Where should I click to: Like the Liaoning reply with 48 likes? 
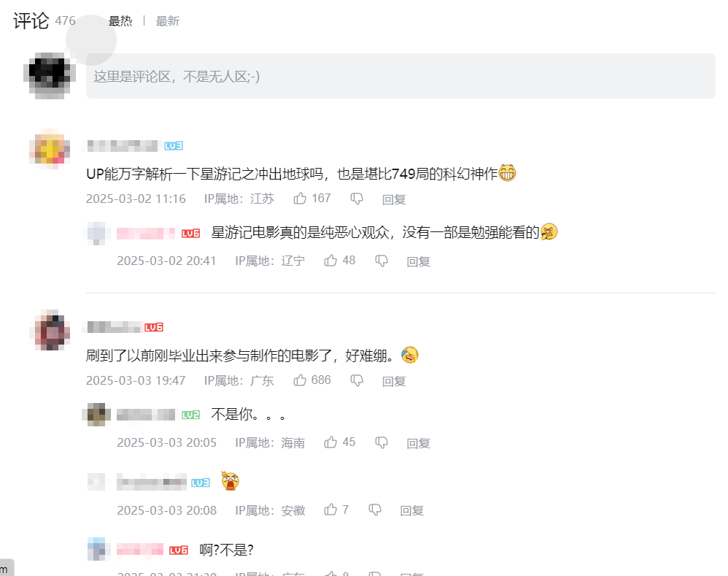pyautogui.click(x=330, y=260)
